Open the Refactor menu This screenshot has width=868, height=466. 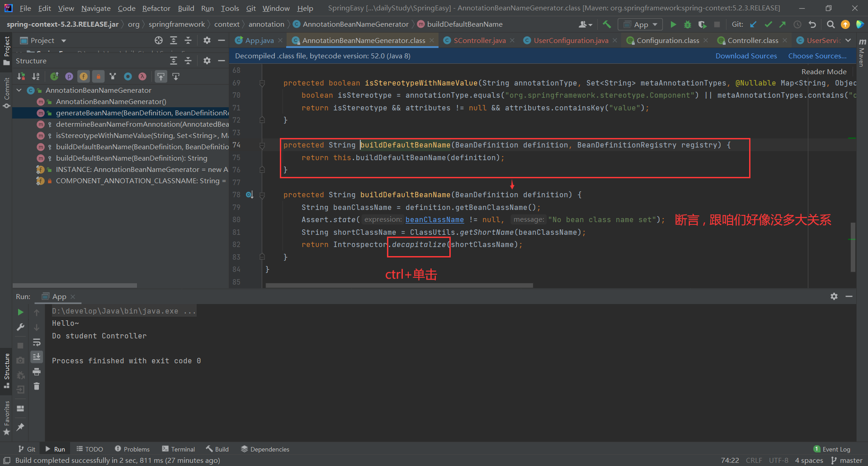(x=156, y=8)
